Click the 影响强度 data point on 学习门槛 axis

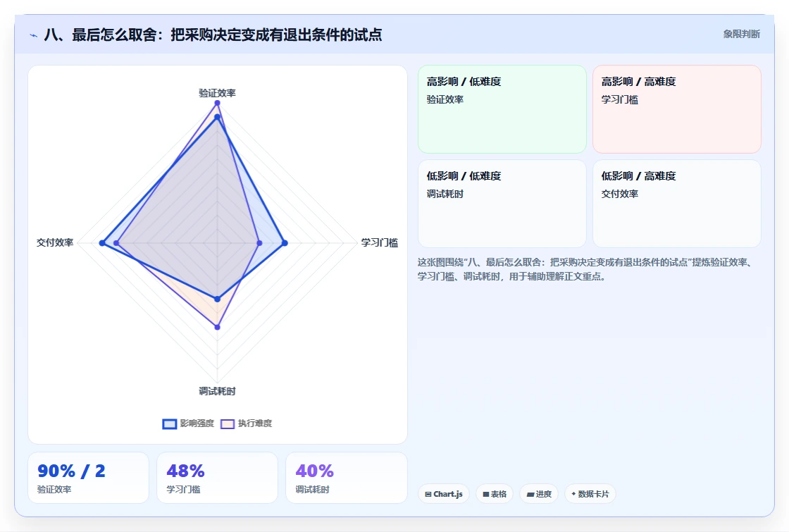click(x=285, y=243)
